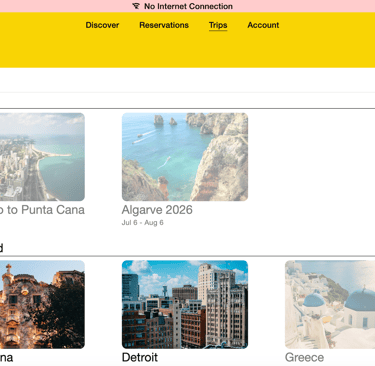Open the Punta Cana trip photo
This screenshot has width=375, height=366.
(x=42, y=157)
